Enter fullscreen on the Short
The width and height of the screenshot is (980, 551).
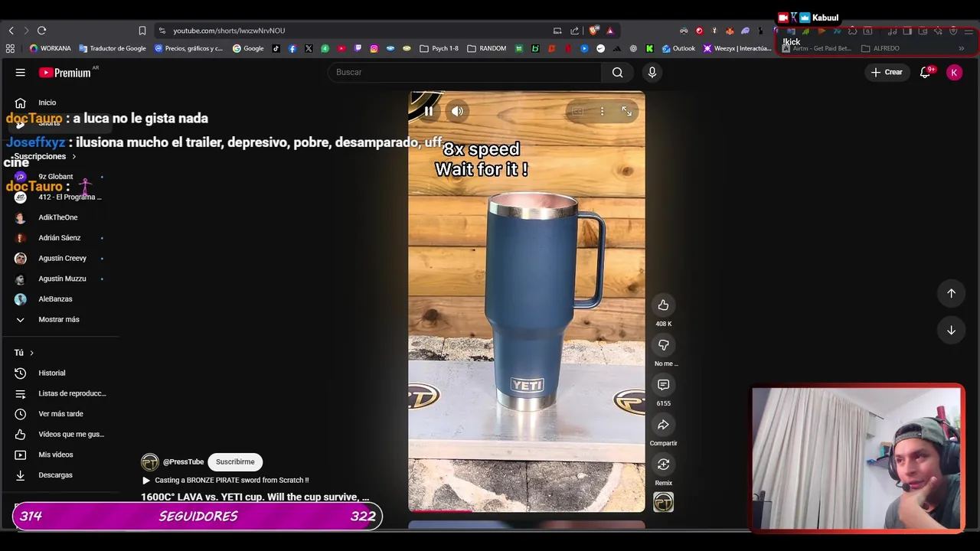(x=626, y=112)
